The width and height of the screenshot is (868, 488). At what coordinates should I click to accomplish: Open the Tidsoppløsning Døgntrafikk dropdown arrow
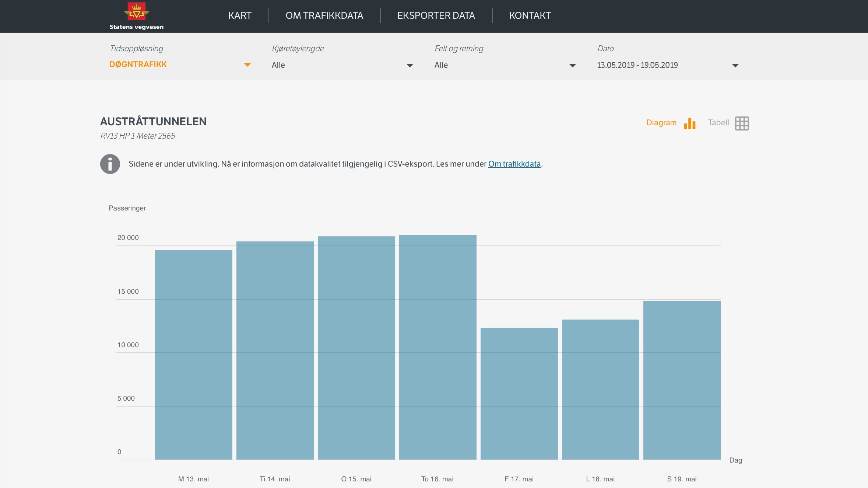click(247, 65)
